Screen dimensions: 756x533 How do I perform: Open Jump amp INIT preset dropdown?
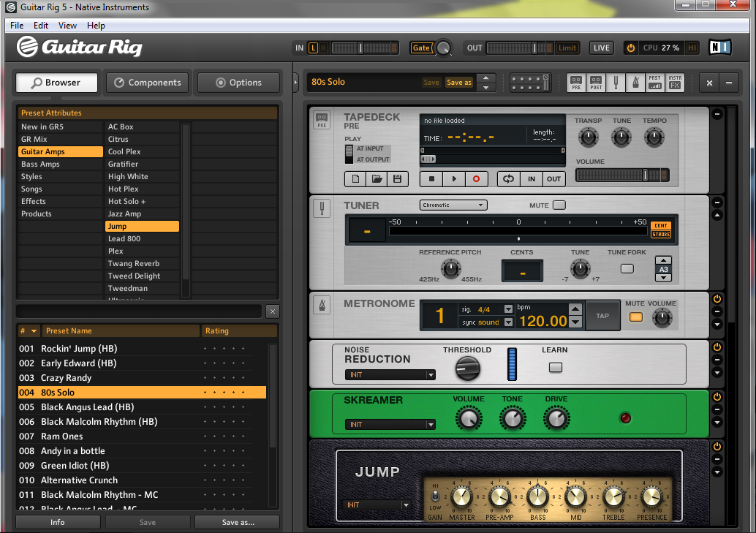pos(377,505)
